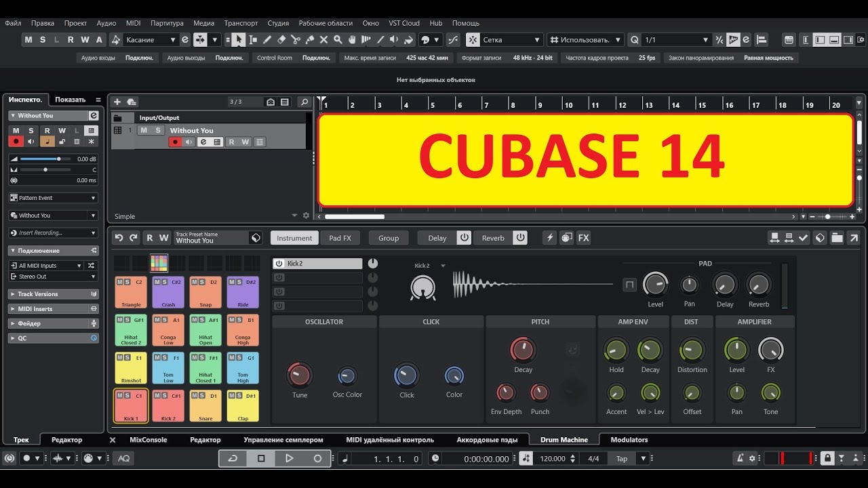
Task: Switch to the MixConsole tab
Action: 148,440
